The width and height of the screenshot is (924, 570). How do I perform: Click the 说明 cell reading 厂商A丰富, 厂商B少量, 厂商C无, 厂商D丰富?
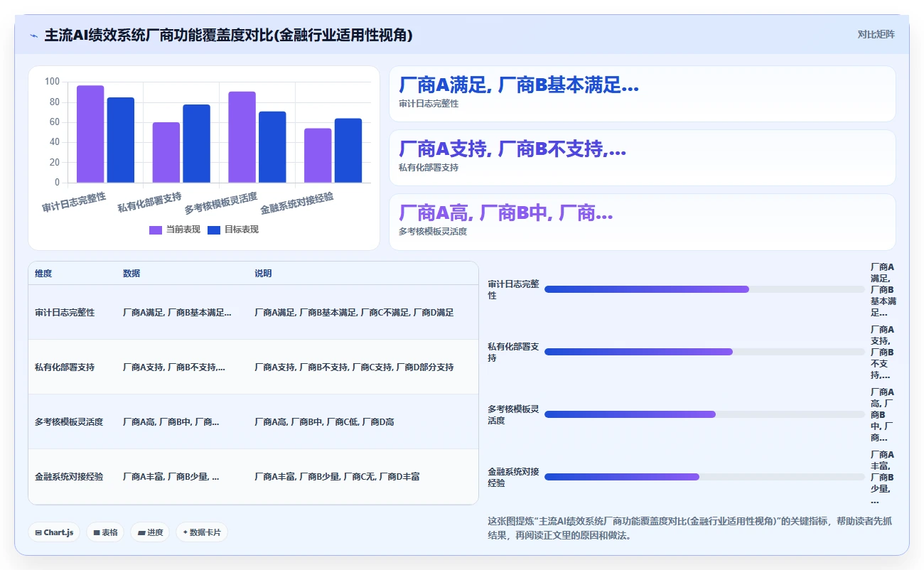tap(337, 477)
